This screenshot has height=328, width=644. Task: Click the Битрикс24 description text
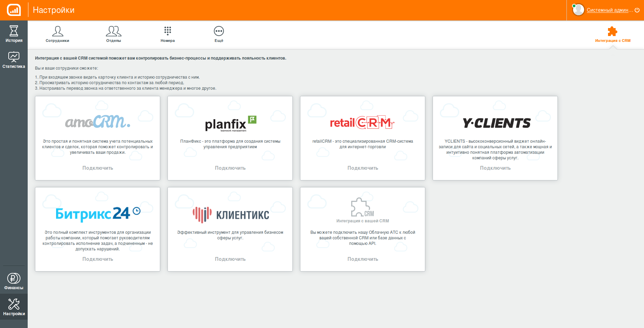(98, 241)
